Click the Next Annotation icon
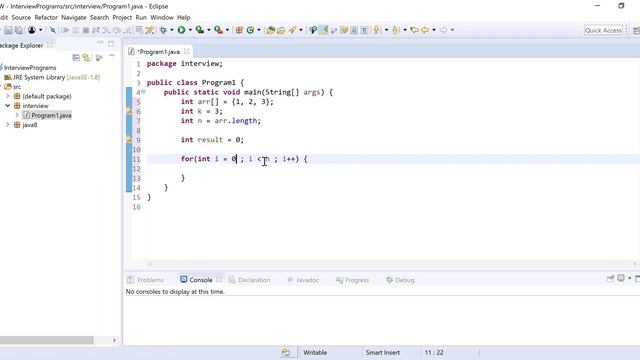The image size is (640, 360). (x=376, y=30)
